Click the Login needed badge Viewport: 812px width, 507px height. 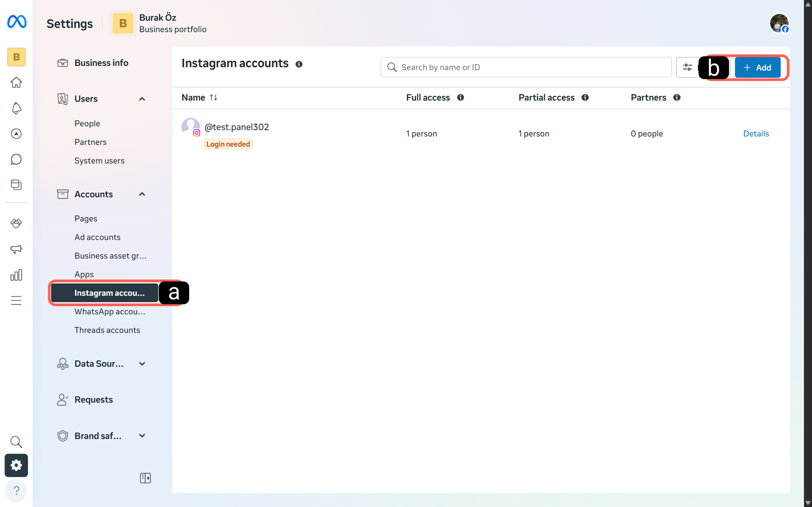coord(228,144)
